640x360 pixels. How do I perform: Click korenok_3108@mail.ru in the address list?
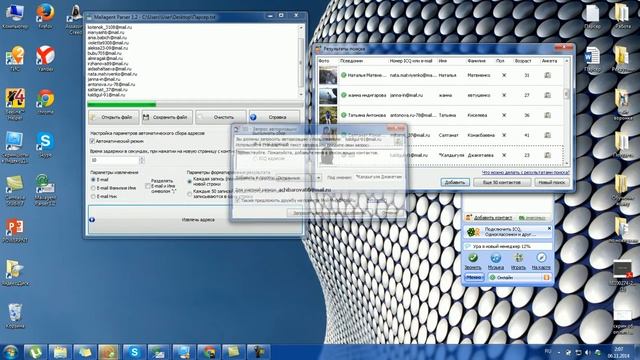pyautogui.click(x=110, y=27)
